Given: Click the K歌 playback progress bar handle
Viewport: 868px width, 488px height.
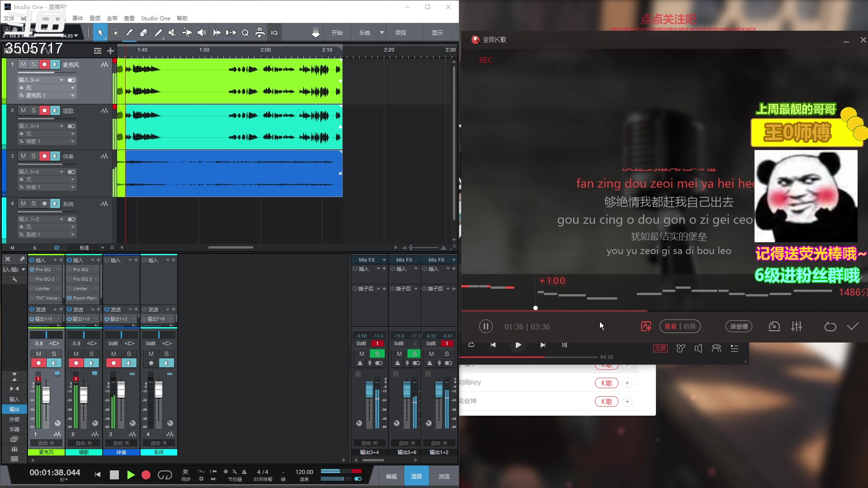Looking at the screenshot, I should [535, 308].
